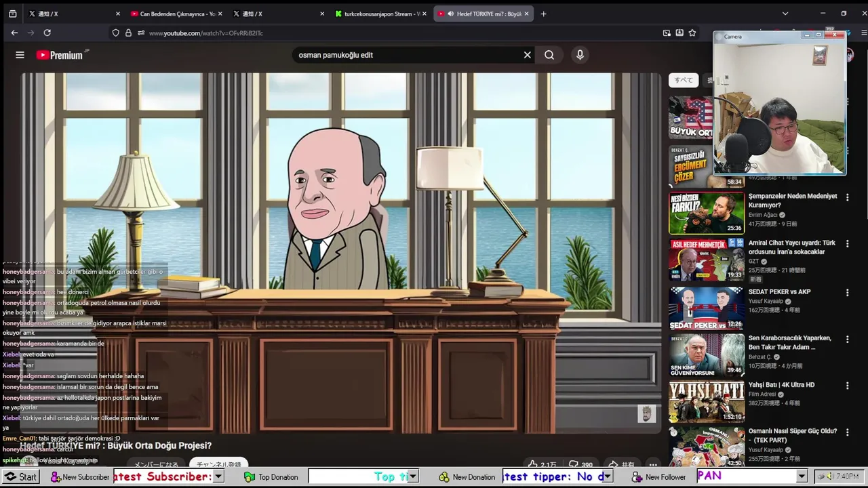Switch to turkcekonusanjapon Stream tab

380,14
